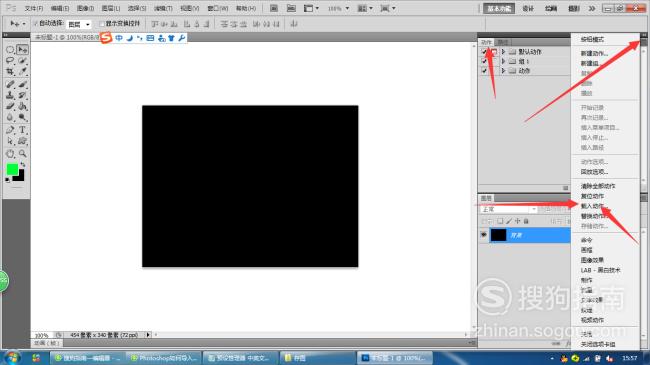Open the 图像(I) menu

pyautogui.click(x=85, y=8)
